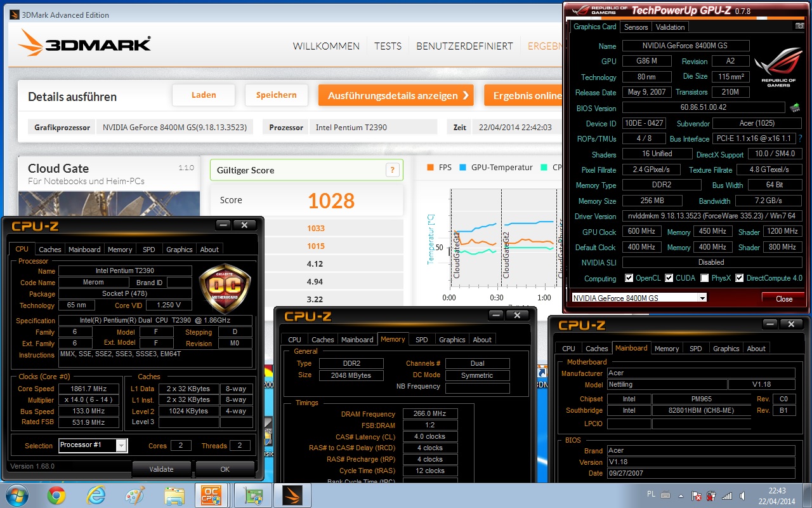Switch to the CPU-Z OC taskbar icon
The width and height of the screenshot is (812, 508).
(211, 495)
